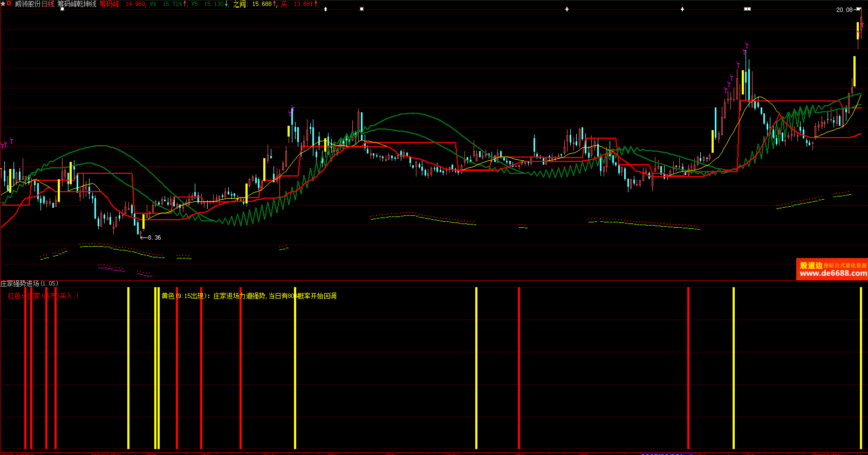Click the yellow legend text about 9:15 signal
The width and height of the screenshot is (868, 455).
[249, 296]
